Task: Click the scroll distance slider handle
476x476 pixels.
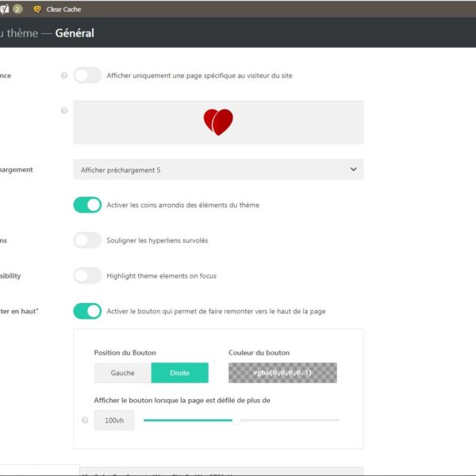Action: (x=236, y=420)
